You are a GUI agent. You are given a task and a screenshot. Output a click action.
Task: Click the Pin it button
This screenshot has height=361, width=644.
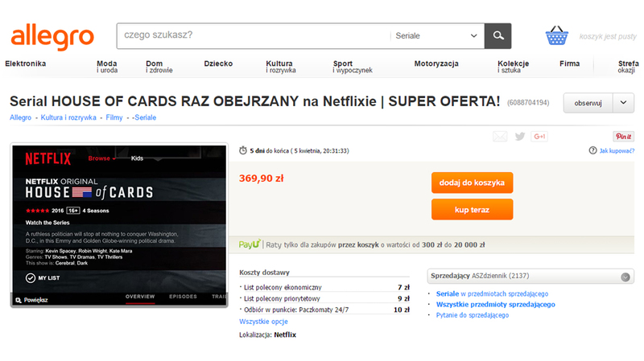(623, 136)
